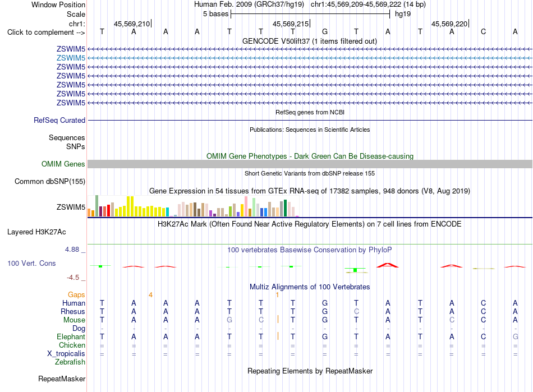Click the 45,569,215 position marker

(x=291, y=24)
